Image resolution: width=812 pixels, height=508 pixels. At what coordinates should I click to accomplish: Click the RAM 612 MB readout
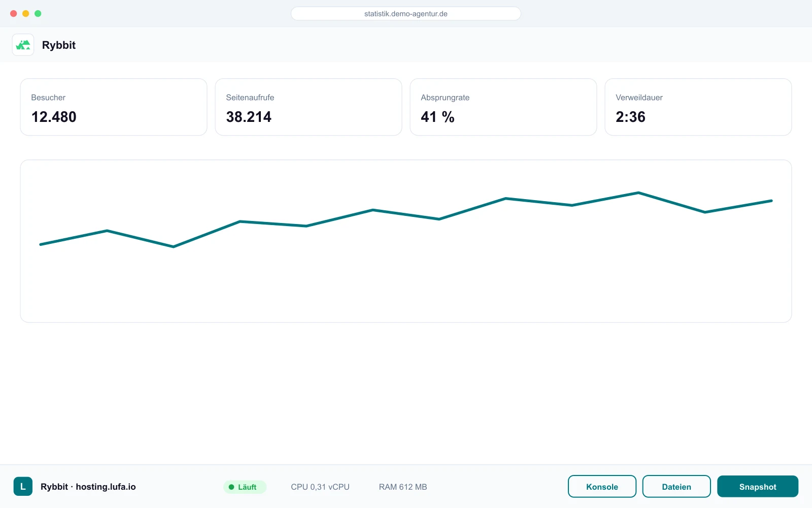tap(403, 487)
